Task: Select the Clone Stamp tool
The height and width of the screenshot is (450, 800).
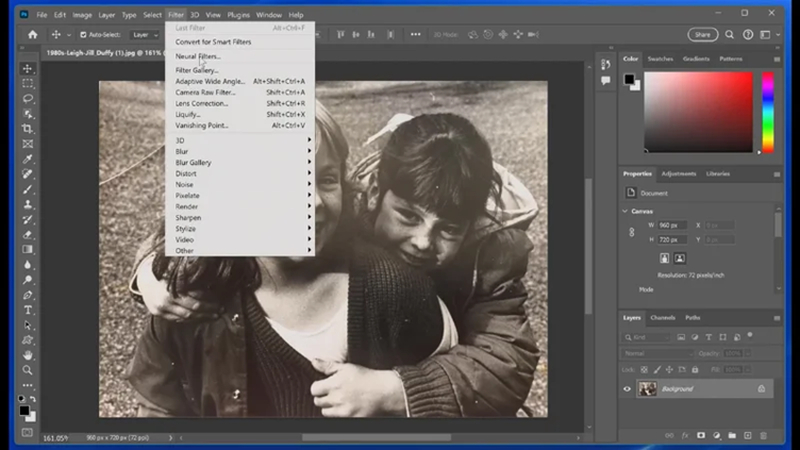Action: 28,205
